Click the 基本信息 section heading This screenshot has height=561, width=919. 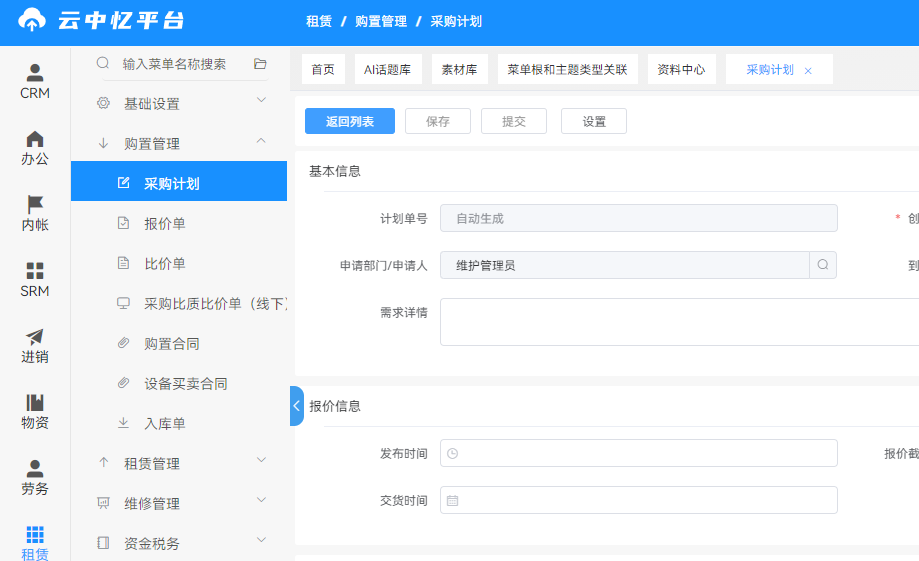point(335,171)
